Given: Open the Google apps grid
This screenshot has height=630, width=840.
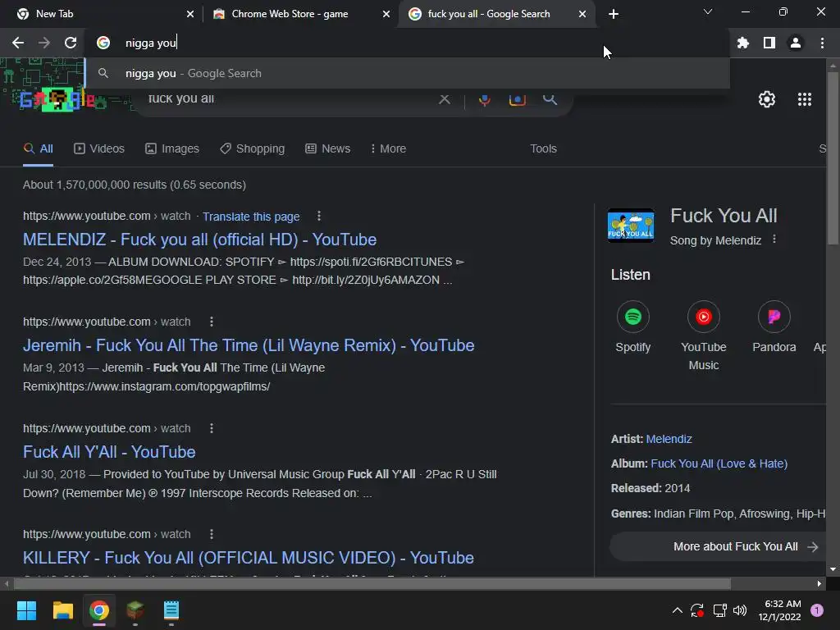Looking at the screenshot, I should tap(804, 99).
